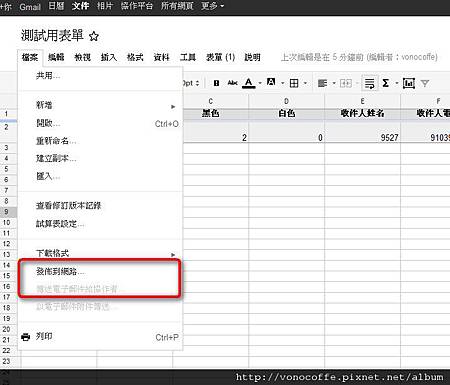Click the 測試用表單 document title

pos(52,35)
